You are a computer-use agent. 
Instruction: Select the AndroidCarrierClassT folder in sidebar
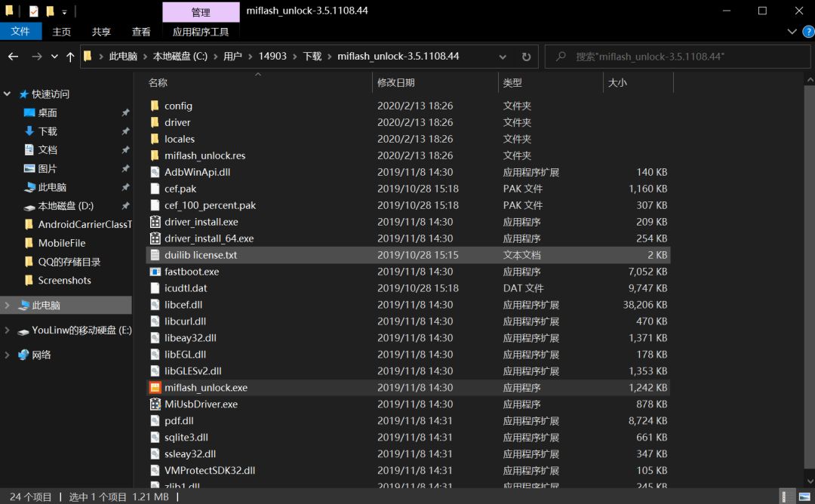(x=85, y=225)
